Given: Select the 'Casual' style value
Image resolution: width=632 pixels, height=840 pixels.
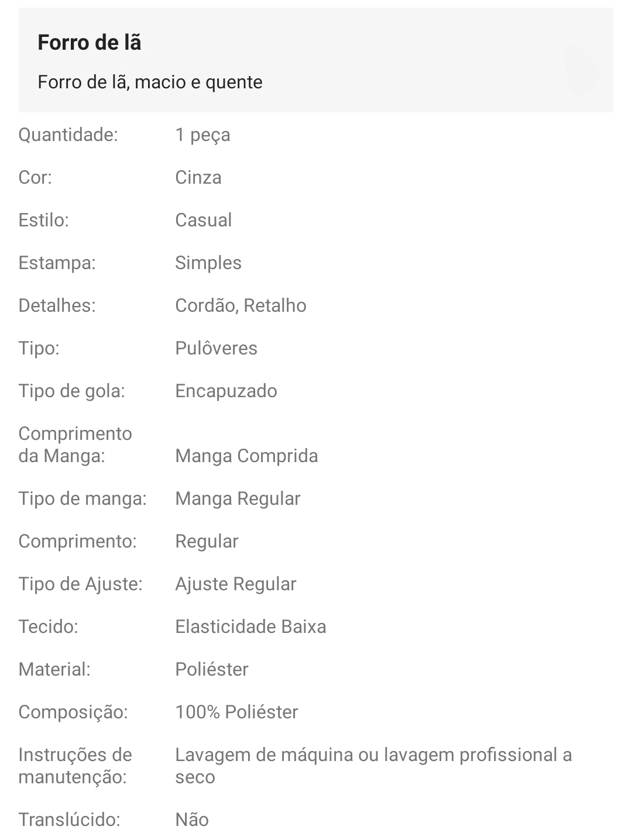Looking at the screenshot, I should pyautogui.click(x=204, y=221).
